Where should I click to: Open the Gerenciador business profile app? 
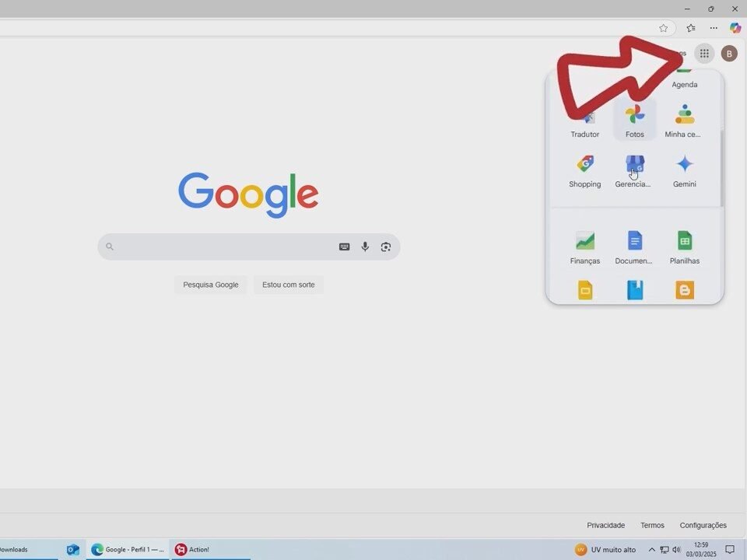pyautogui.click(x=634, y=170)
